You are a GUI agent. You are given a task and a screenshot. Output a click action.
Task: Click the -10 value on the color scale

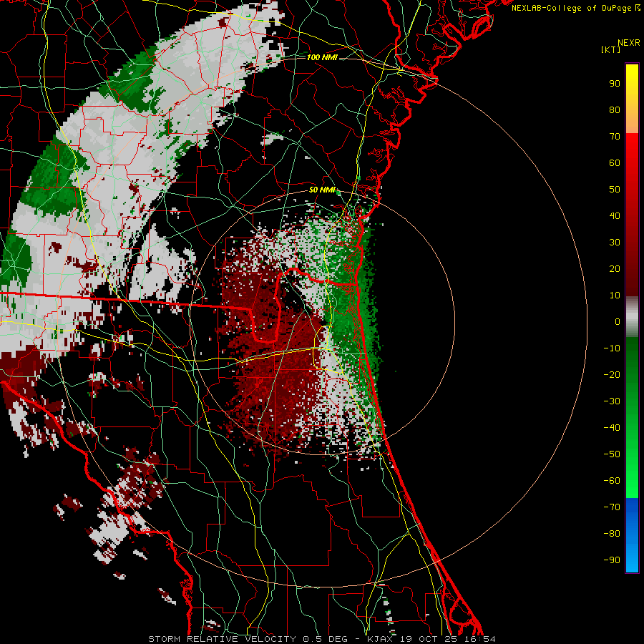click(612, 348)
